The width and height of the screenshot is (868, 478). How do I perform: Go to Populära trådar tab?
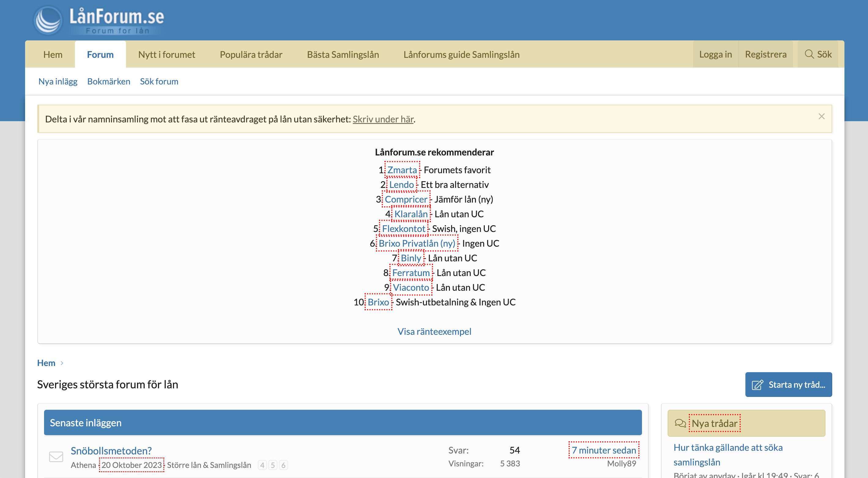click(x=251, y=54)
